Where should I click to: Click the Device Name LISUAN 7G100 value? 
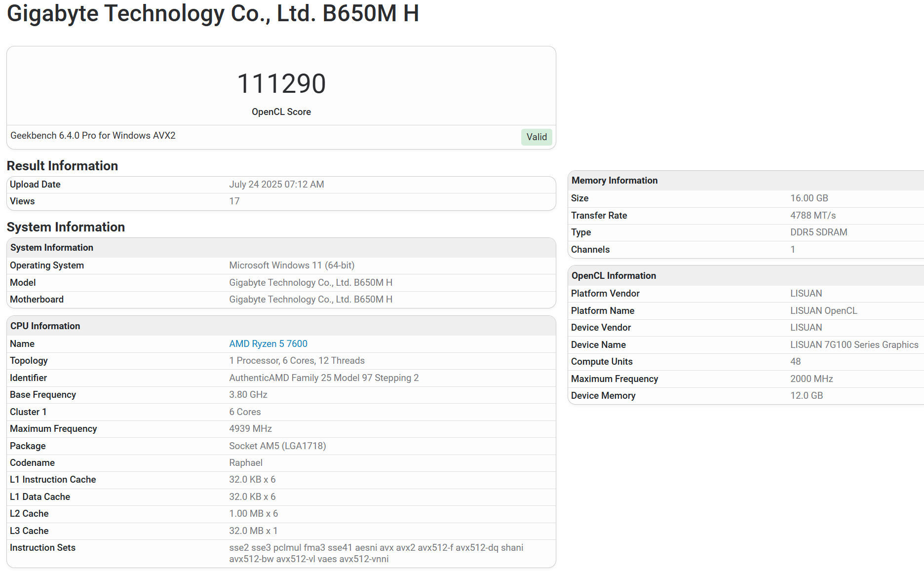[854, 344]
